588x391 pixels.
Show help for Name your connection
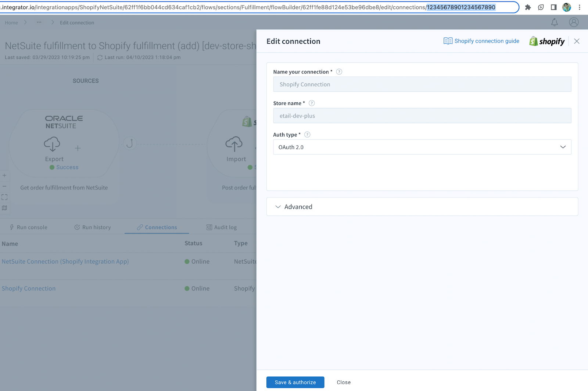pyautogui.click(x=339, y=72)
